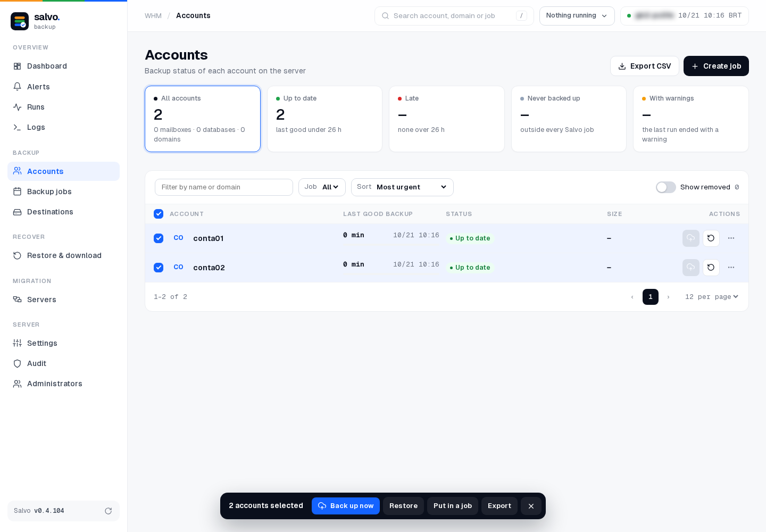Click Export in the selection bar
Image resolution: width=766 pixels, height=532 pixels.
(499, 506)
